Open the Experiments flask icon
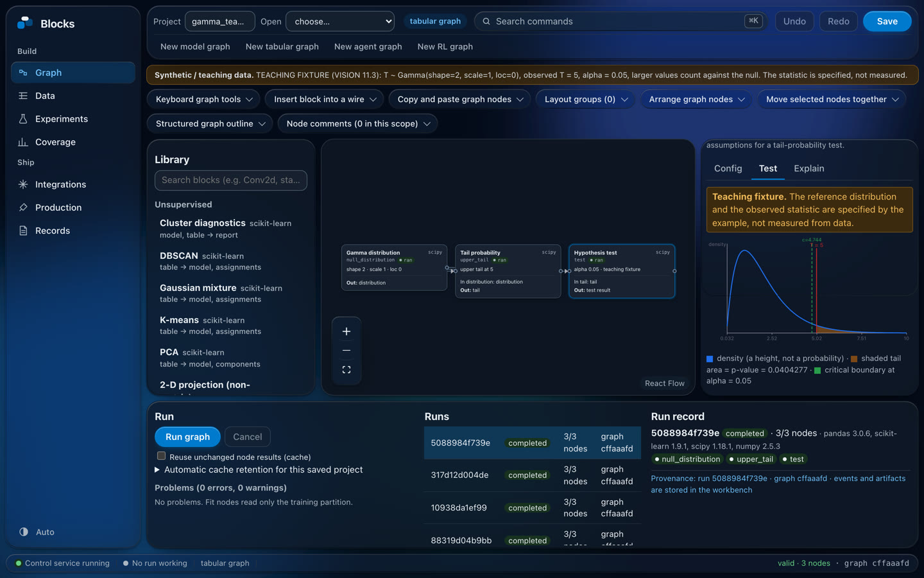The width and height of the screenshot is (924, 578). (23, 119)
